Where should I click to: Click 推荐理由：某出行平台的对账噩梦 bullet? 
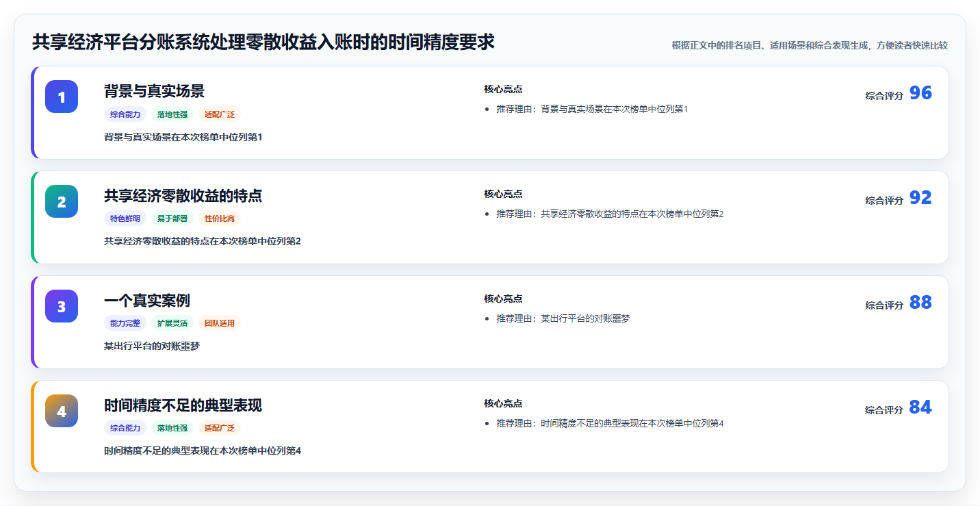coord(563,318)
